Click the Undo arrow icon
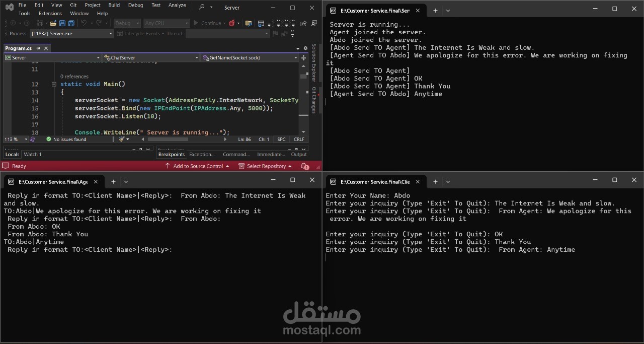644x344 pixels. pos(84,23)
